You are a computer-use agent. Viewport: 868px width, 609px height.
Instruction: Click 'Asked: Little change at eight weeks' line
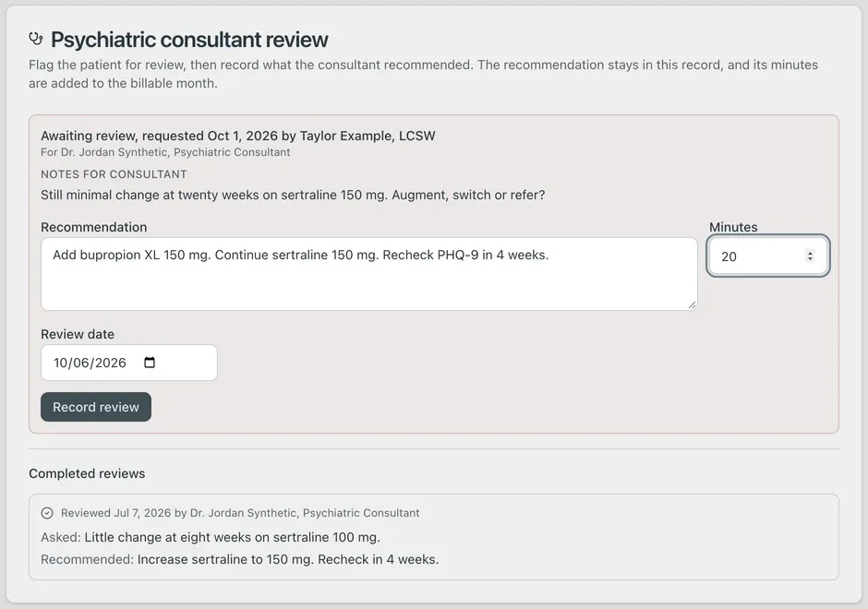pyautogui.click(x=211, y=537)
